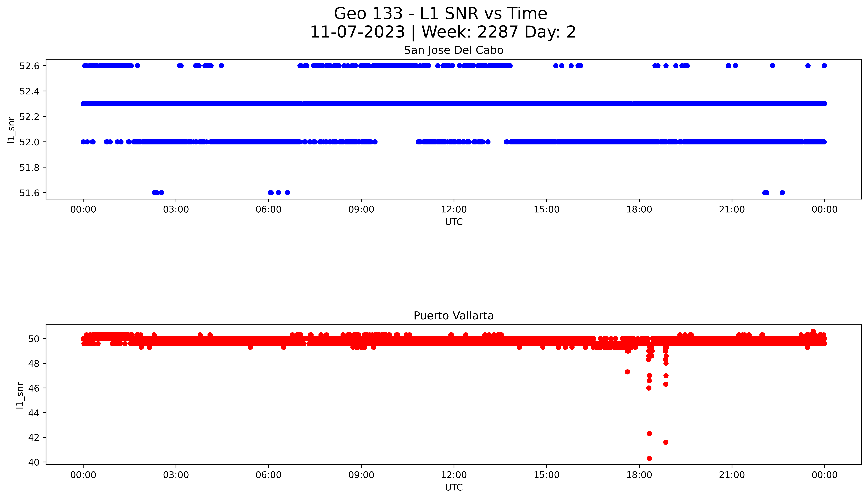Click the lowest red data point near 40
Screen dimensions: 868x499
(x=649, y=458)
